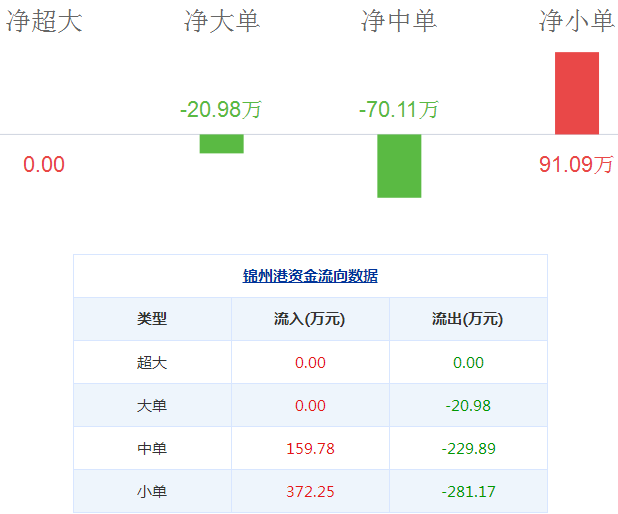Click the red 0.00 chart value
The image size is (618, 514).
[x=44, y=164]
